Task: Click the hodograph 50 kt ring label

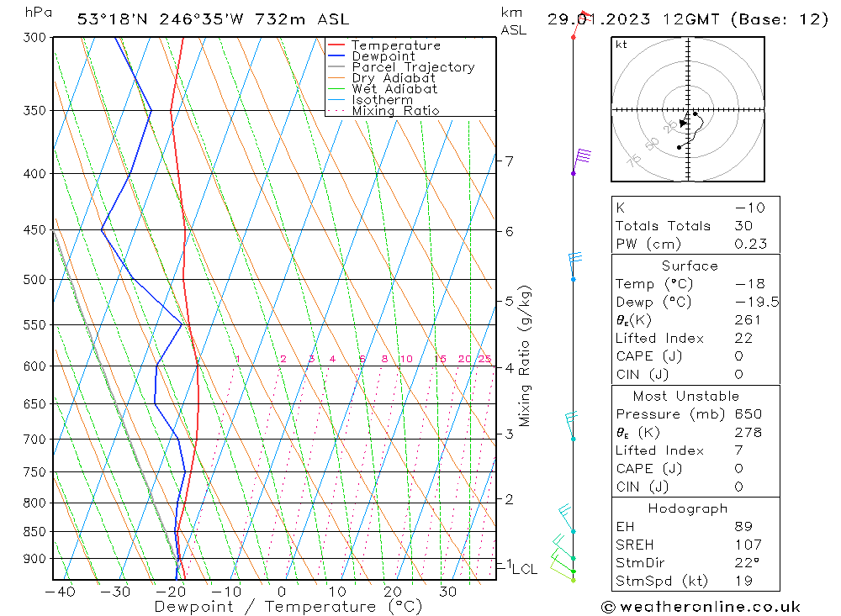Action: click(652, 145)
